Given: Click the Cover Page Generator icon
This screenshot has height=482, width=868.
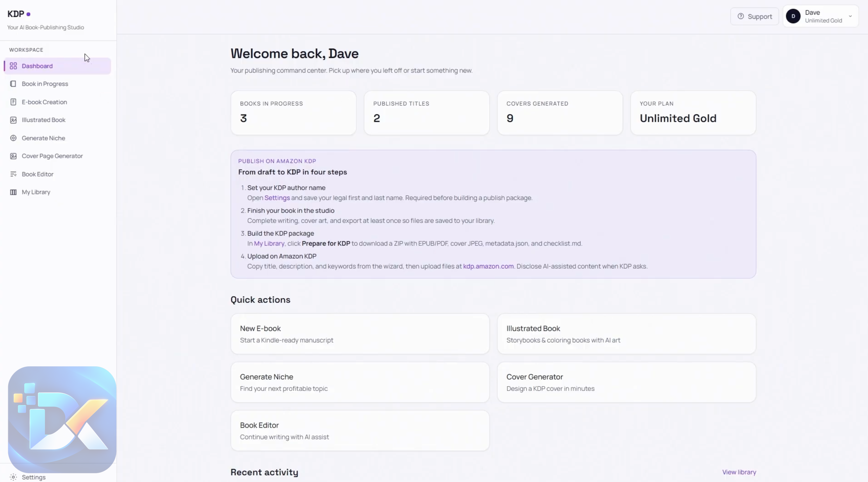Looking at the screenshot, I should click(x=13, y=156).
